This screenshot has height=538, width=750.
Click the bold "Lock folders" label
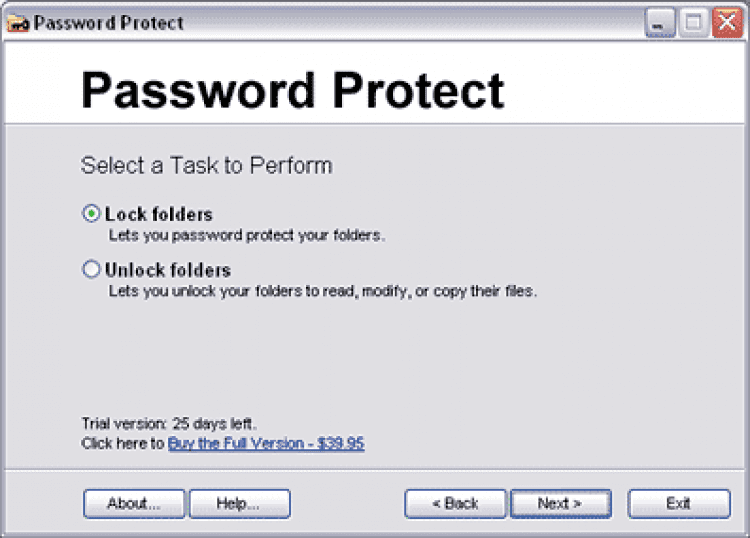159,214
